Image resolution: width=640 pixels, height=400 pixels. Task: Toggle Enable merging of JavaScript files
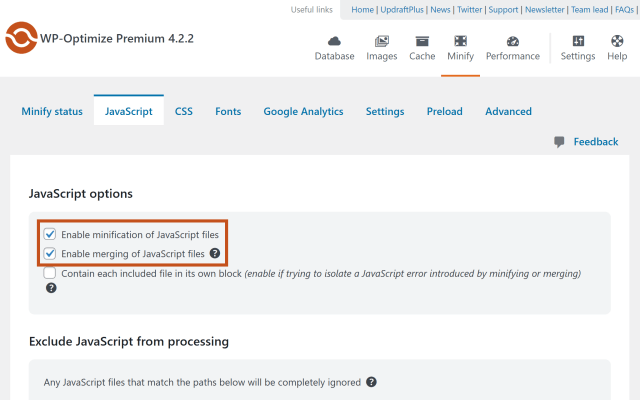(50, 253)
